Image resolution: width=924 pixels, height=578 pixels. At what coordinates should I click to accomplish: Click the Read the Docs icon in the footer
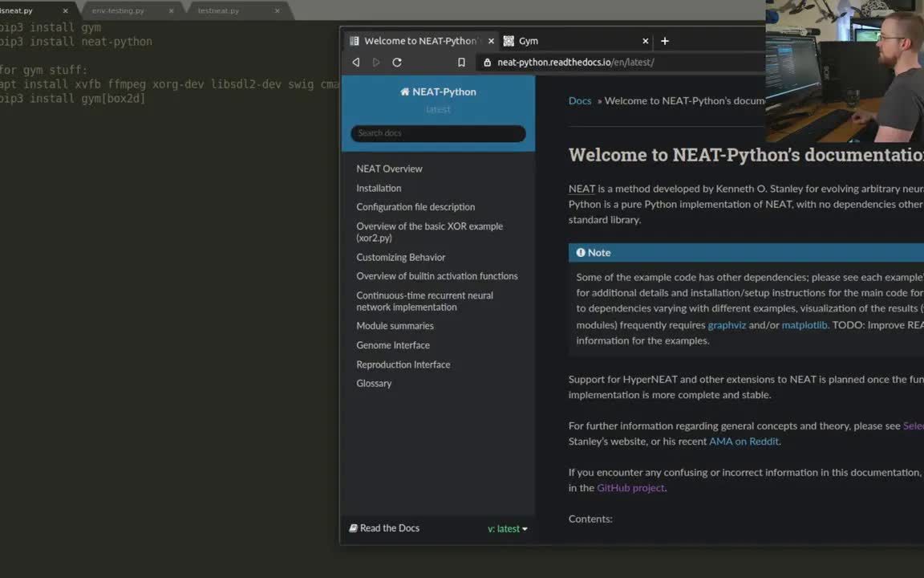click(353, 527)
